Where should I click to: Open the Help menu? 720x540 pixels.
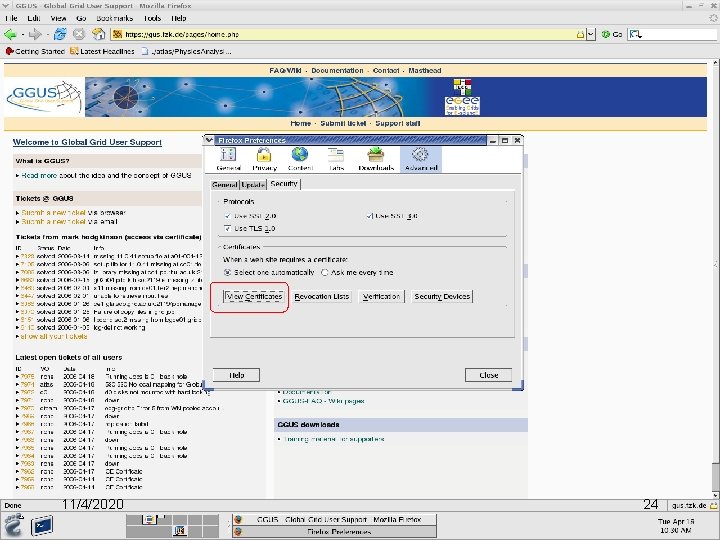(179, 18)
